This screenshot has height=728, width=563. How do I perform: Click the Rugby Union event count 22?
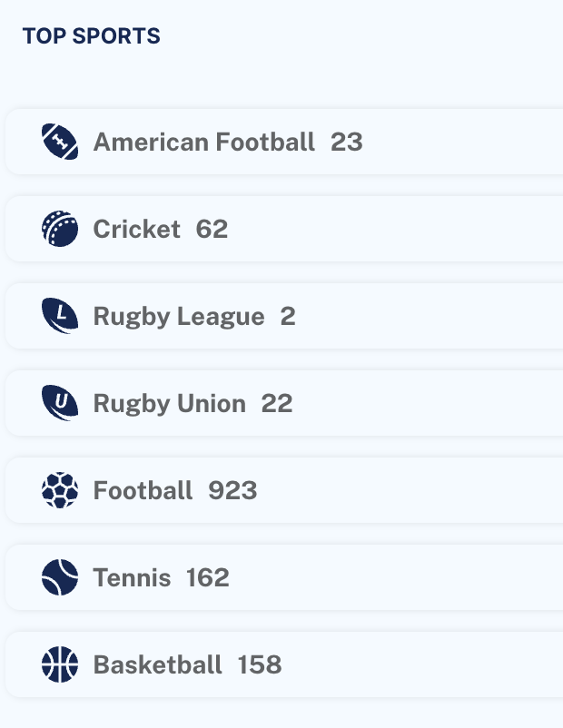click(x=277, y=403)
